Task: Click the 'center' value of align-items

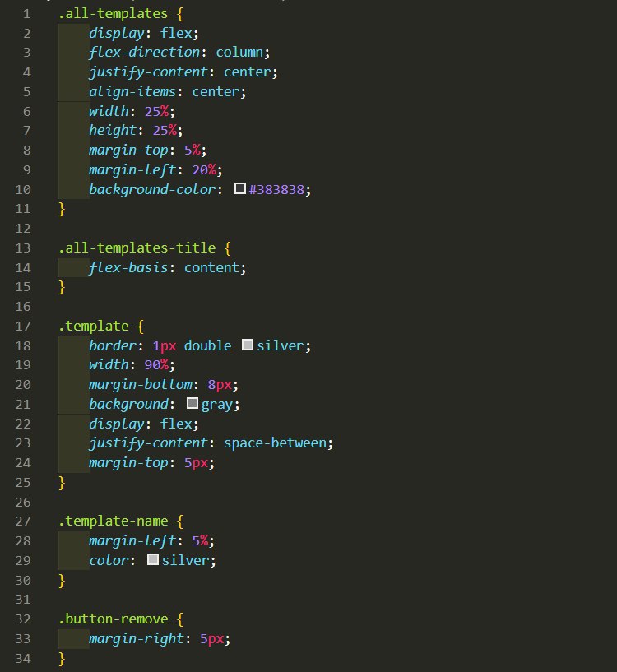Action: pos(216,92)
